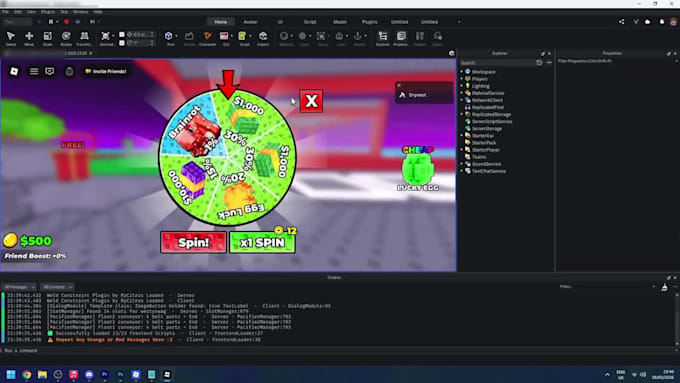
Task: Expand the StarterGui node
Action: point(462,135)
